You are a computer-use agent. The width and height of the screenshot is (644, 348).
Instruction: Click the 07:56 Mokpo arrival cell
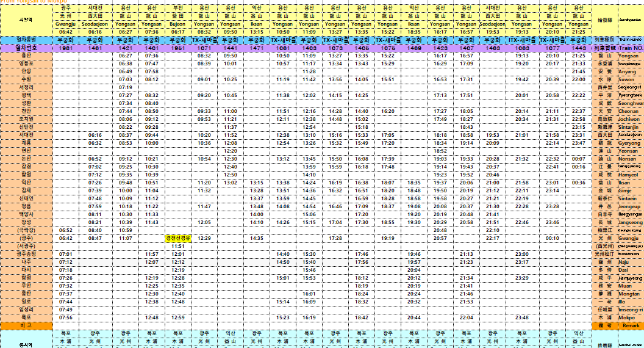tap(66, 317)
